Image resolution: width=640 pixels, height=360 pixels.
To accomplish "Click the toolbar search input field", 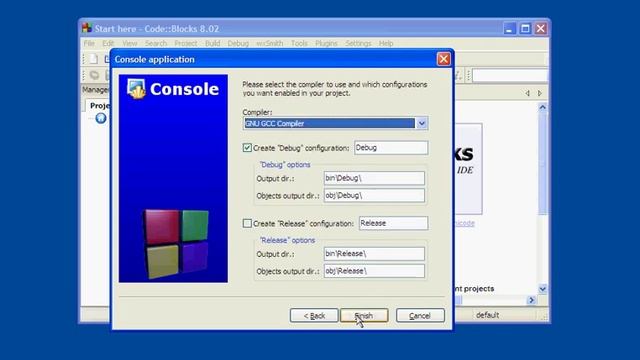I will point(510,75).
